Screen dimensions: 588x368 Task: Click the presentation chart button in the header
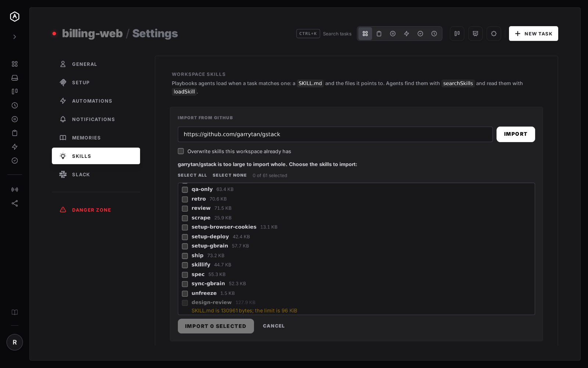[x=476, y=33]
